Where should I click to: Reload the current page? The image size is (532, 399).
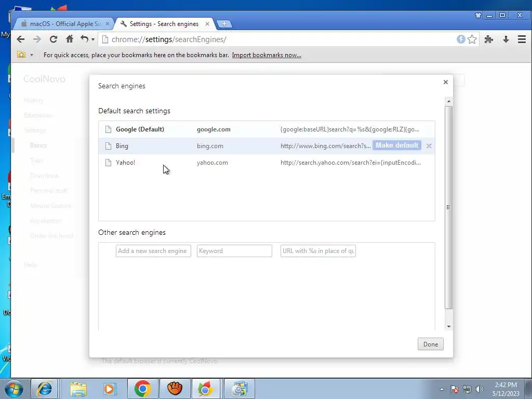pos(54,39)
